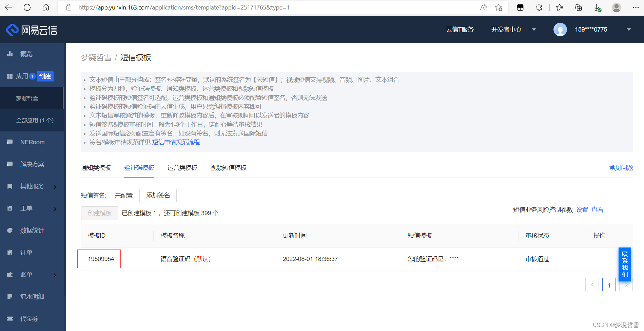Viewport: 644px width, 331px height.
Task: Expand 工单 submenu arrow
Action: coord(55,209)
